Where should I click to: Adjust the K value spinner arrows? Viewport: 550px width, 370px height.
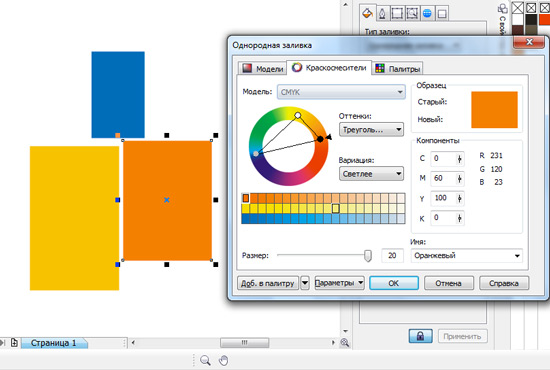[460, 218]
